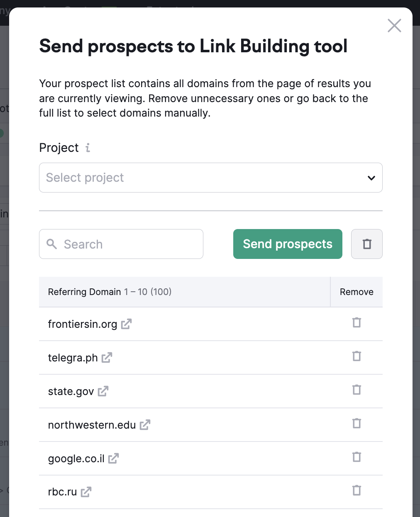
Task: Delete telegra.ph from the prospect list
Action: click(x=357, y=356)
